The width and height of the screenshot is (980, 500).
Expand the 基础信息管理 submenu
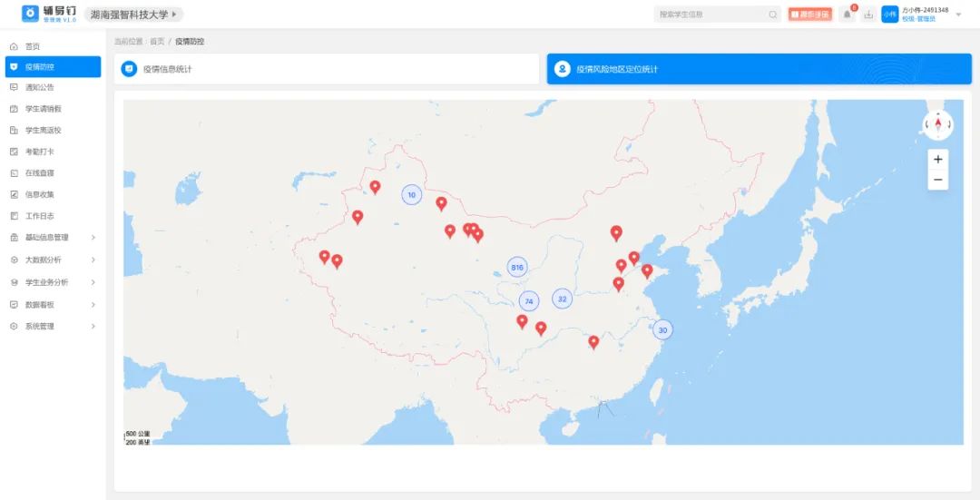(53, 238)
